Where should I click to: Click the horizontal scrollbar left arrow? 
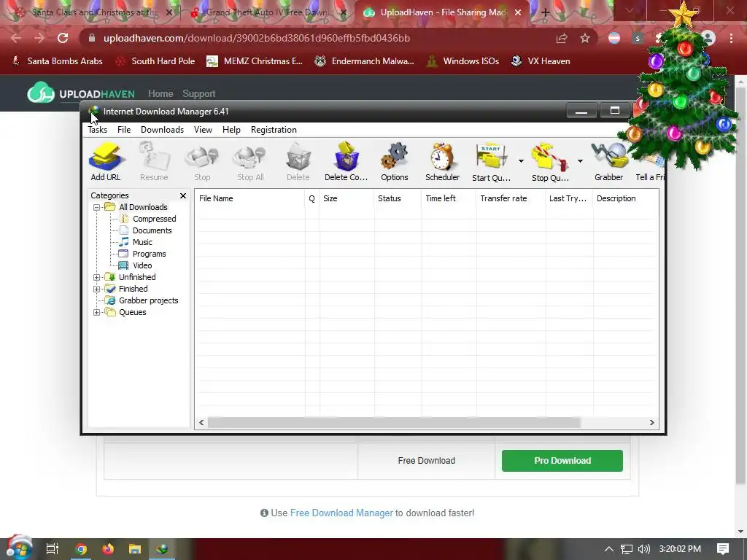click(201, 422)
